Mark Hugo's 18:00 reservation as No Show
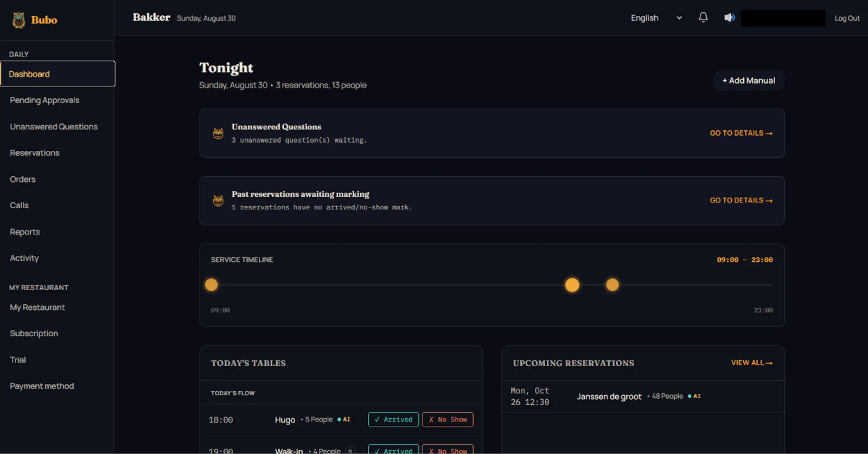 tap(448, 420)
